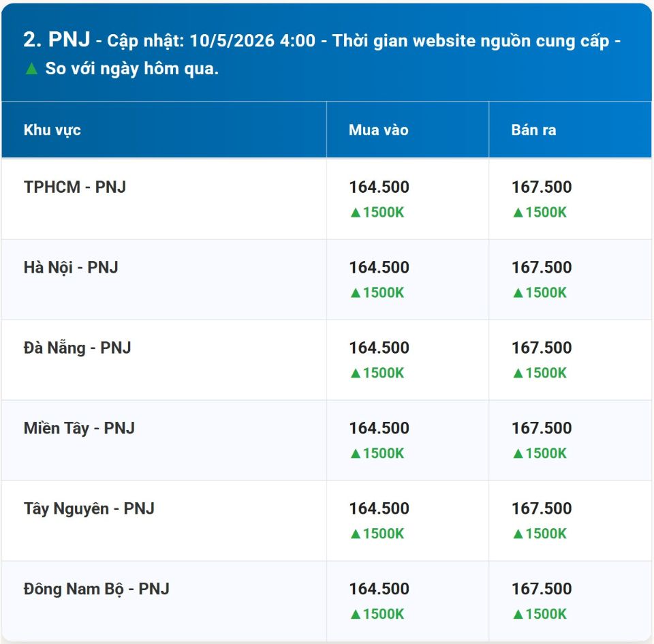Click Đông Nam Bộ buy change 1500K
Image resolution: width=654 pixels, height=644 pixels.
click(377, 614)
